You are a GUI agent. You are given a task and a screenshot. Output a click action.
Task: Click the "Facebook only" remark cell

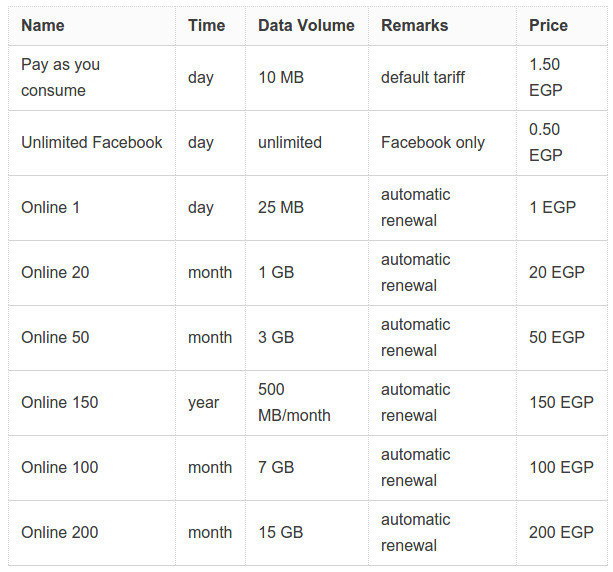pyautogui.click(x=432, y=142)
